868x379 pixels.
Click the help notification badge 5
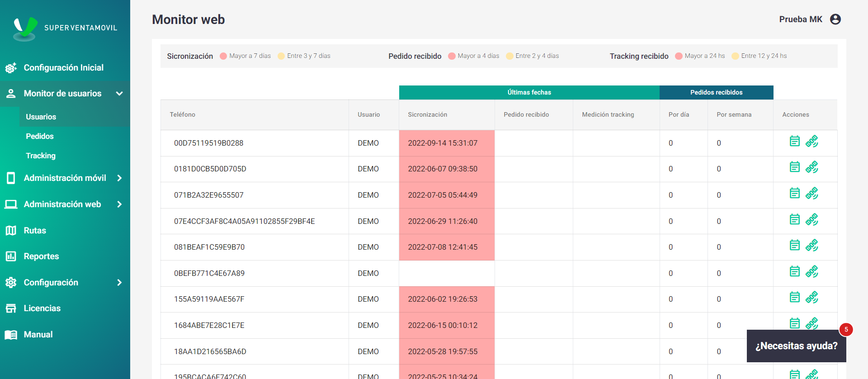846,330
